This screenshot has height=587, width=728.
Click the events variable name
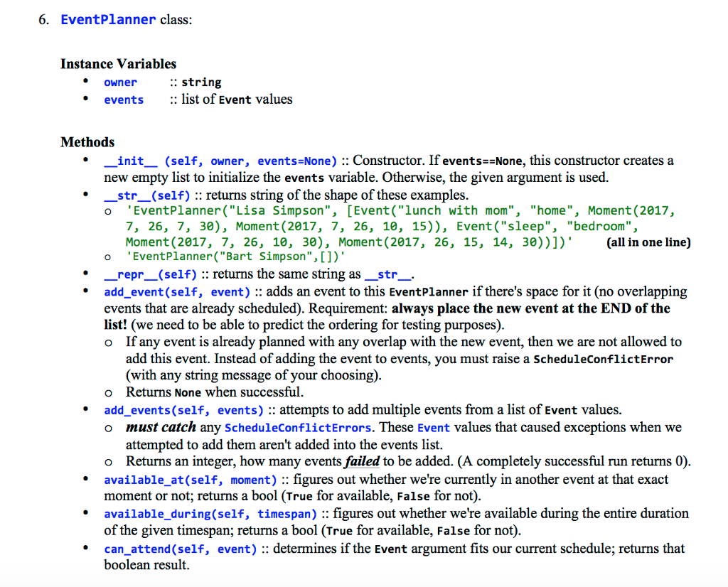[x=124, y=99]
